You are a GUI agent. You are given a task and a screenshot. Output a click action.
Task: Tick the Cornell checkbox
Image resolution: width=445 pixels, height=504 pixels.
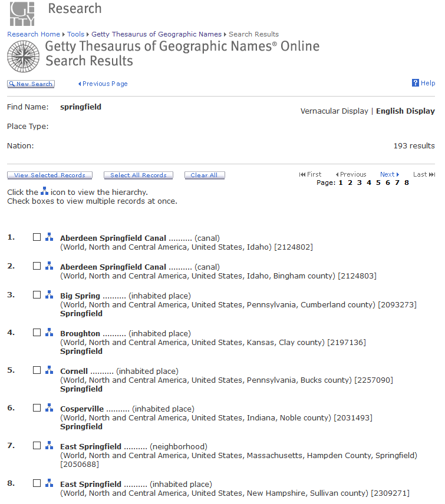37,370
